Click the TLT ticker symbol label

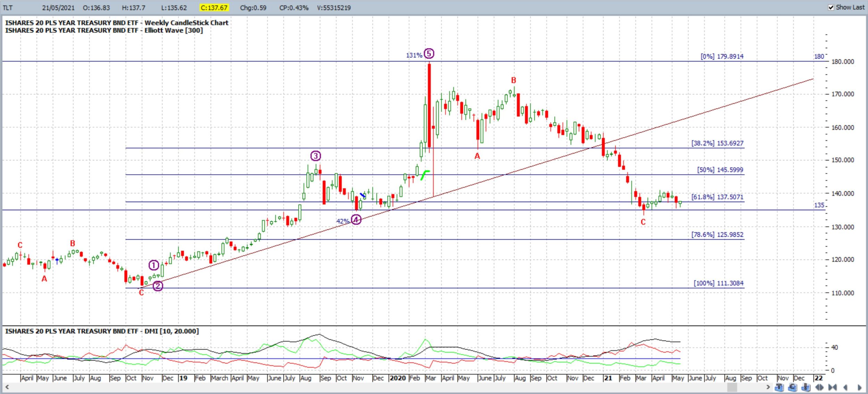8,8
